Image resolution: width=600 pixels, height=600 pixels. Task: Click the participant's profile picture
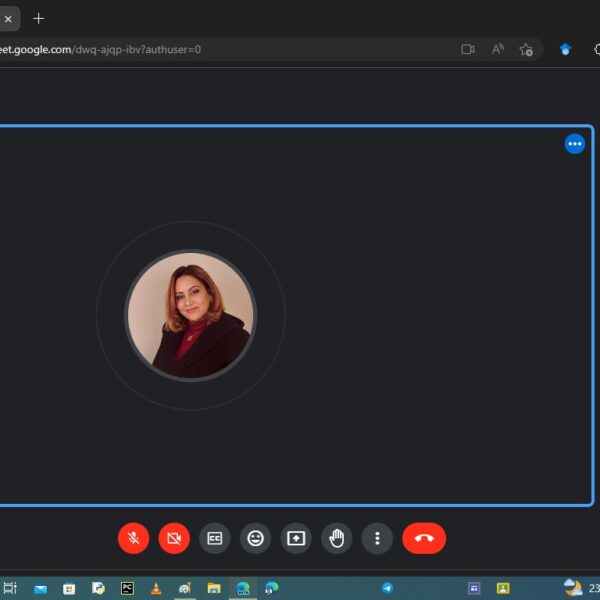click(190, 316)
